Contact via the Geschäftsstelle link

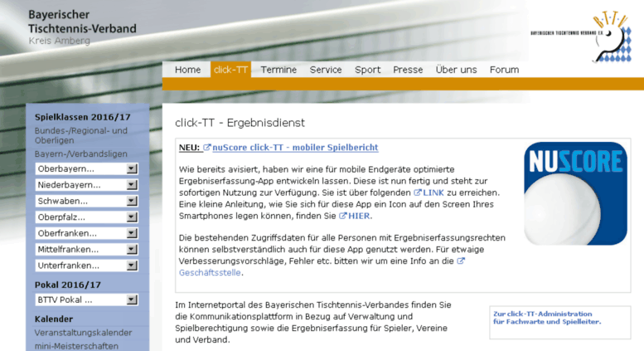click(210, 272)
